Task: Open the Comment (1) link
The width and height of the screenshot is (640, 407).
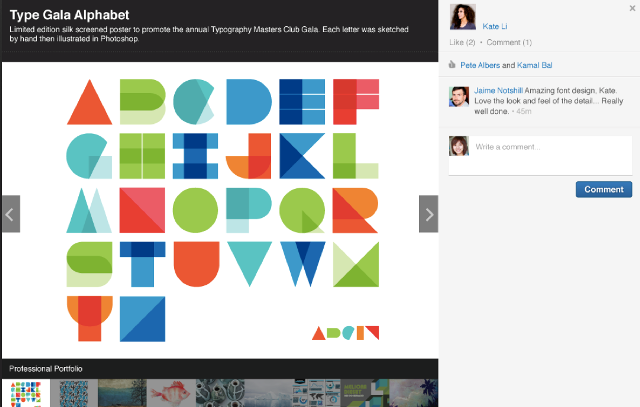Action: 509,42
